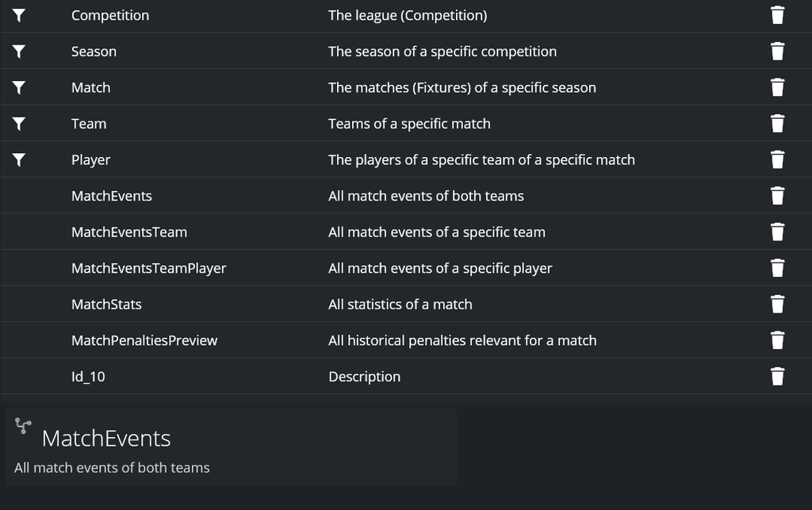Trash the Id_10 entry

coord(777,377)
